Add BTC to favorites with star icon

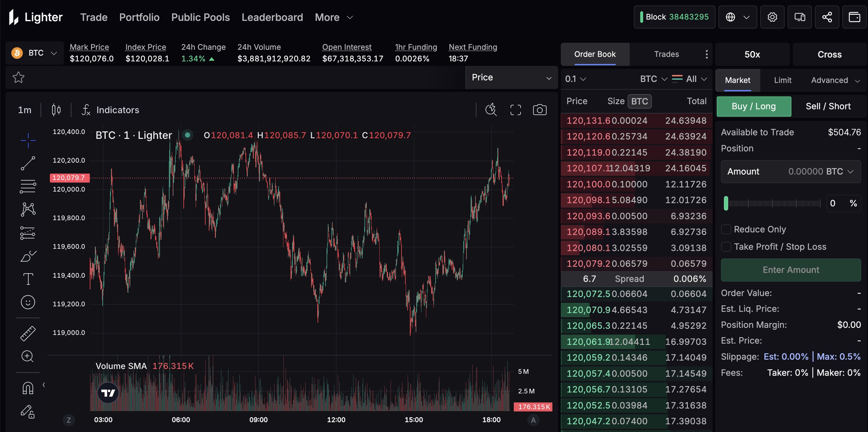19,77
